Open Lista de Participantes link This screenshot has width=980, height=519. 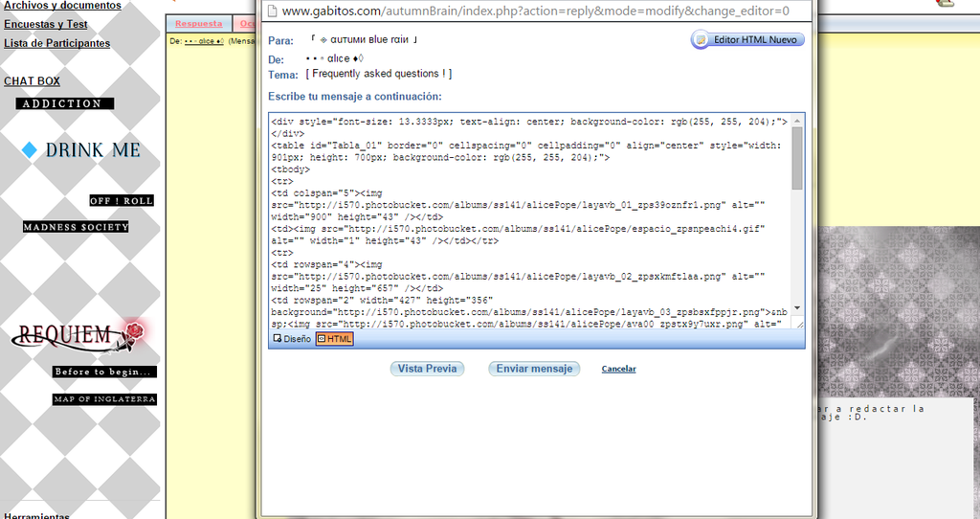coord(56,43)
